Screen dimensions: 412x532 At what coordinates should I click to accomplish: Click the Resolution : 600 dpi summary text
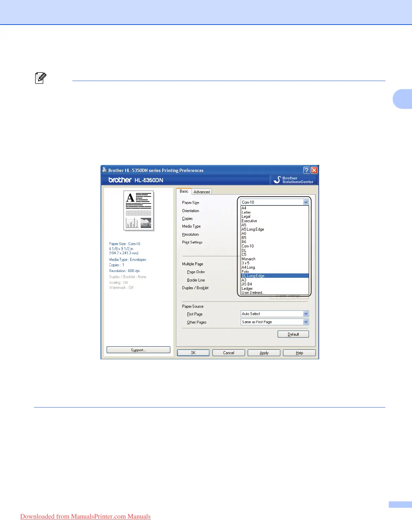[x=124, y=271]
